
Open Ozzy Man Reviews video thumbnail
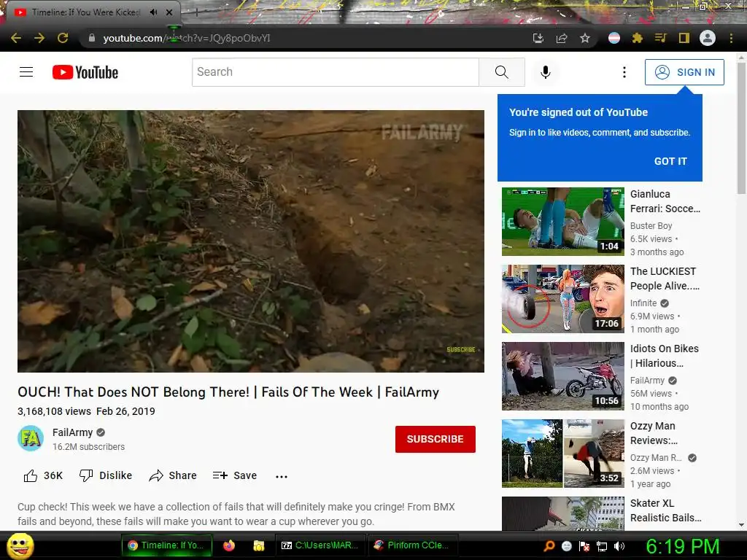click(x=563, y=454)
